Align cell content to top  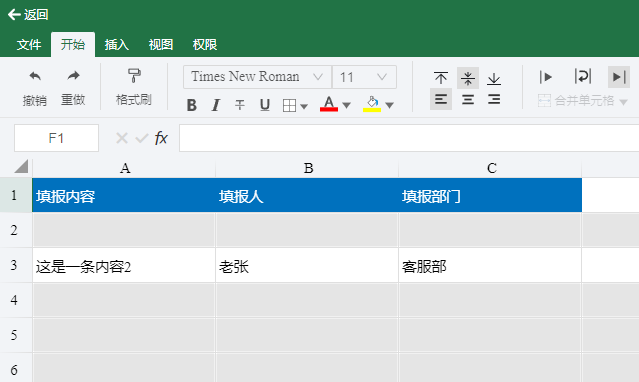click(x=441, y=77)
